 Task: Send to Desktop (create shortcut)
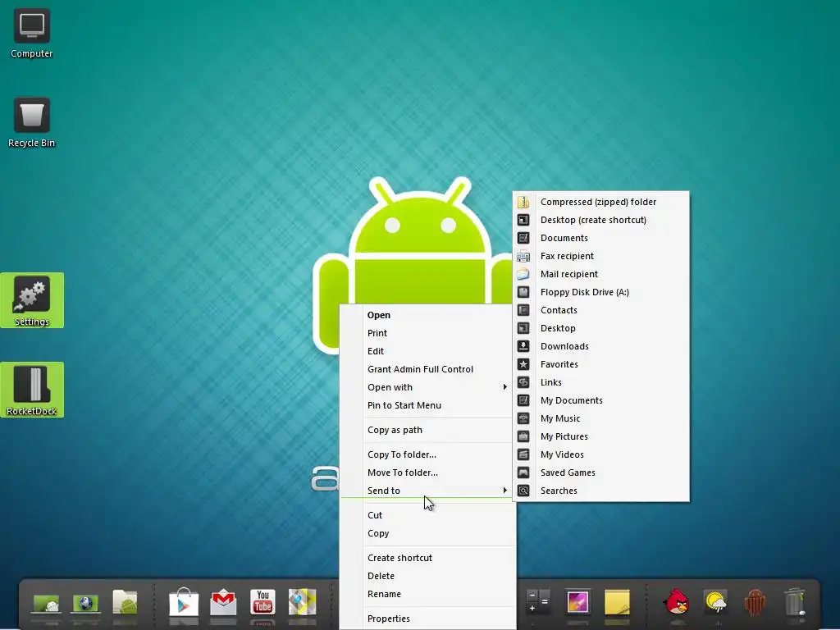[601, 220]
